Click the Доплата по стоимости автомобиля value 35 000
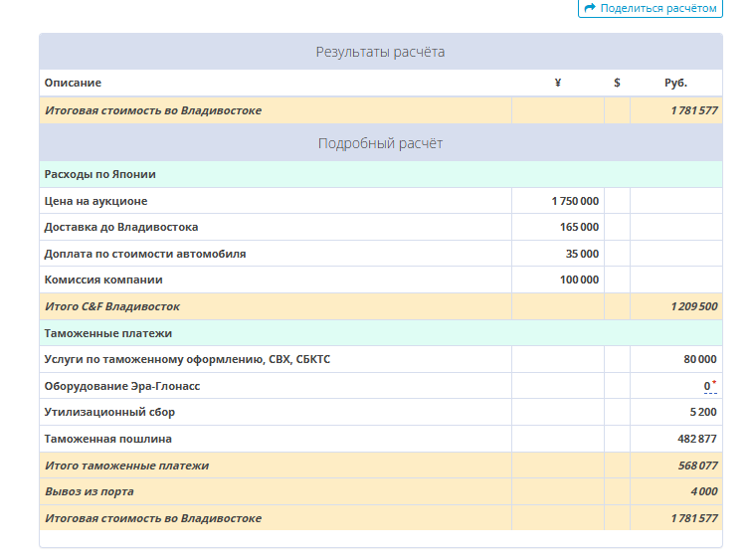This screenshot has height=560, width=750. pos(582,254)
